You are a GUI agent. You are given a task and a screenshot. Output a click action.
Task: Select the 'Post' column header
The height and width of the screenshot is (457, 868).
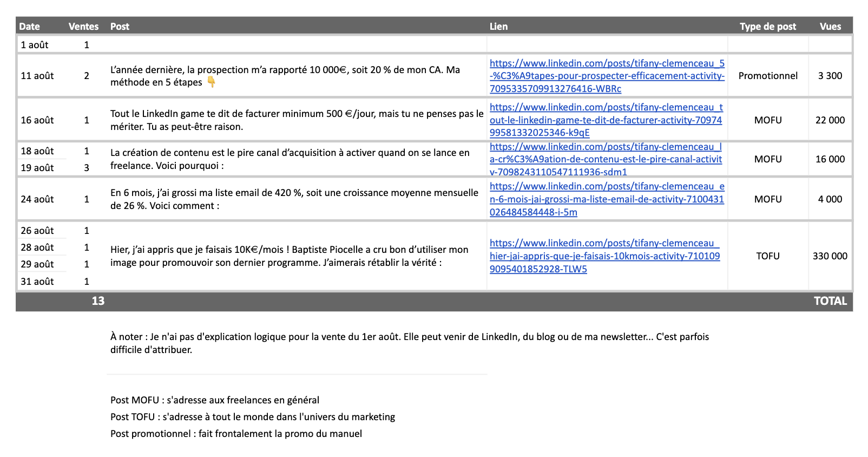click(120, 27)
